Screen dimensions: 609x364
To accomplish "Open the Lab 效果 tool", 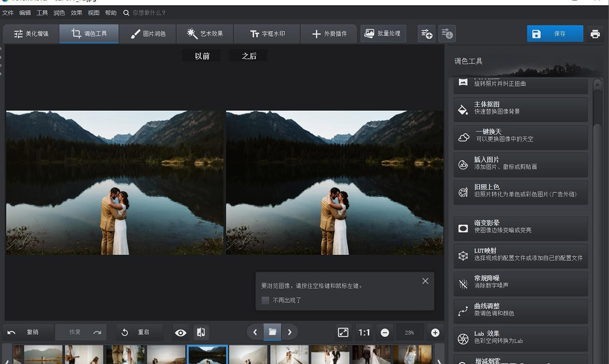I will click(x=520, y=339).
